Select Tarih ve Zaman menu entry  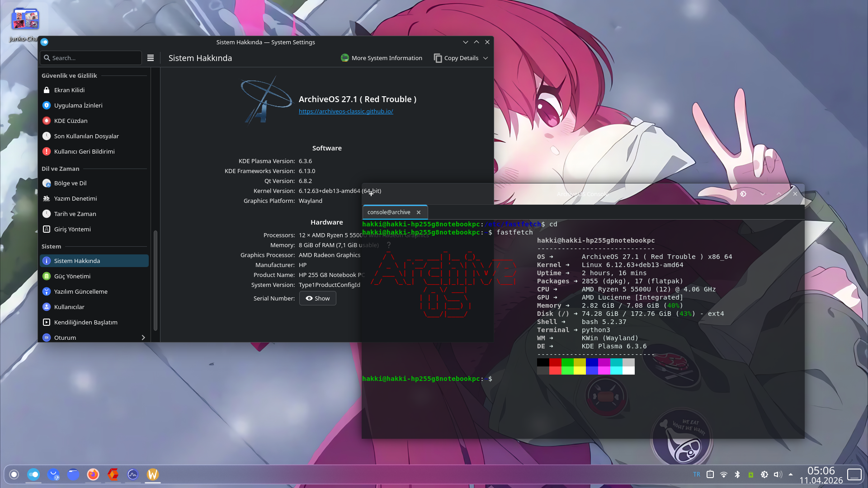click(x=75, y=214)
